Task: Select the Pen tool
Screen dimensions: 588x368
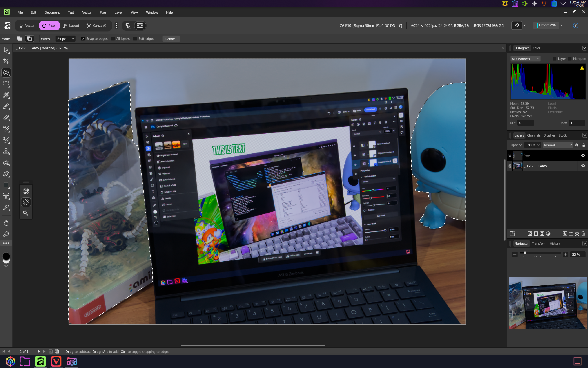Action: click(x=6, y=174)
